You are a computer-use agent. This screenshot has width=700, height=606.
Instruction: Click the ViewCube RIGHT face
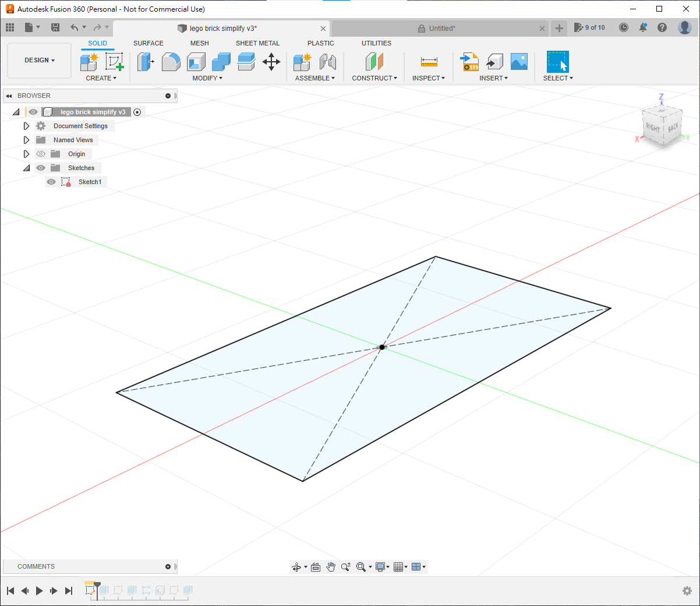coord(653,128)
